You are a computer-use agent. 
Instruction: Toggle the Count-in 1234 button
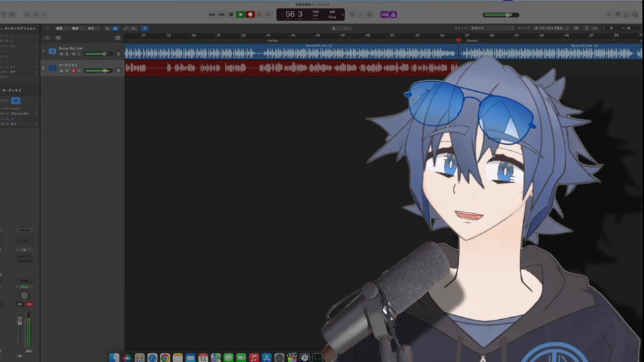[384, 14]
